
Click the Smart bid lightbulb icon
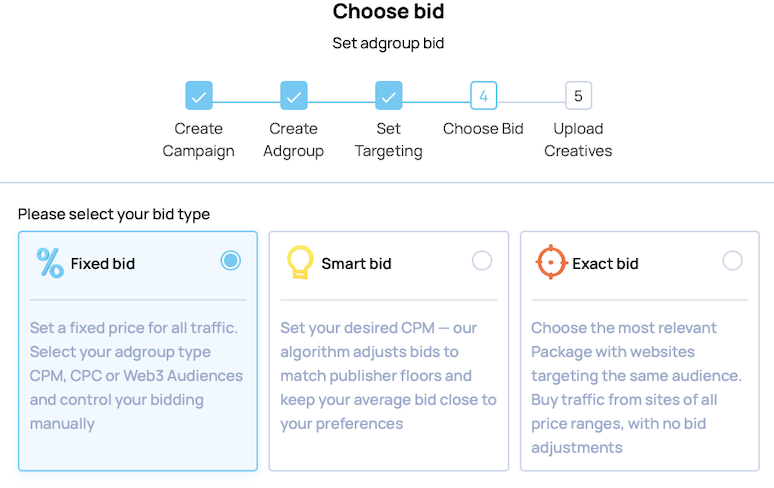pos(299,262)
